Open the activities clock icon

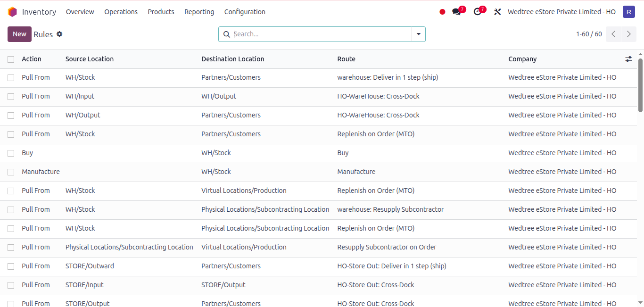click(477, 12)
